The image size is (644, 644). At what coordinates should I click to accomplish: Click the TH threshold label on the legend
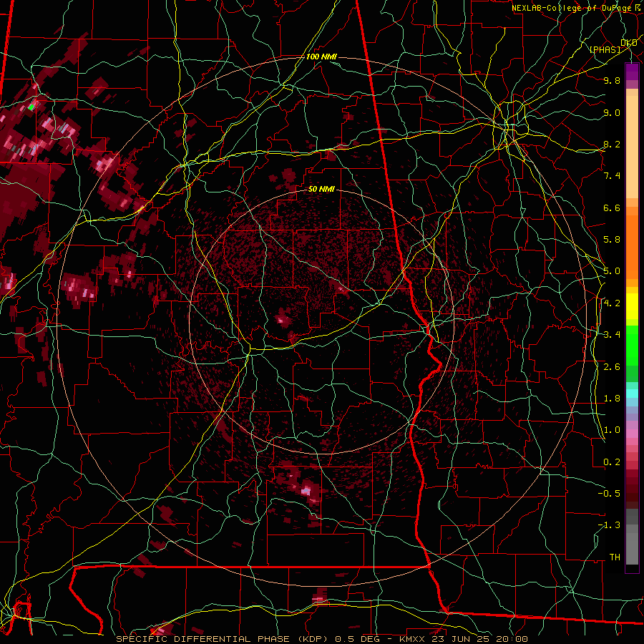615,557
